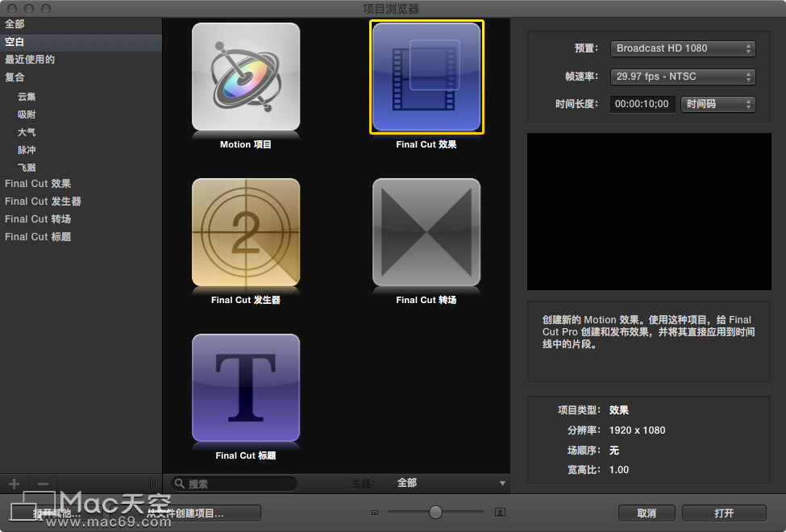Click the large thumbnail size icon
786x532 pixels.
tap(500, 512)
